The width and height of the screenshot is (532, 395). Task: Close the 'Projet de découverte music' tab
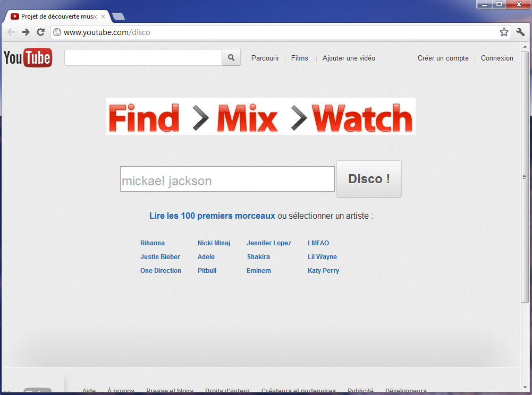tap(103, 16)
